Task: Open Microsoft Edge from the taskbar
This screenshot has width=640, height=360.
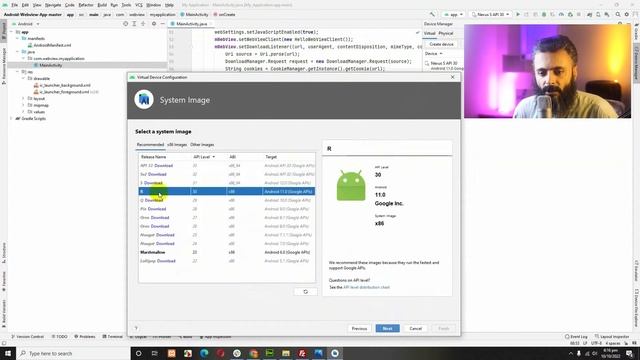Action: tap(204, 353)
